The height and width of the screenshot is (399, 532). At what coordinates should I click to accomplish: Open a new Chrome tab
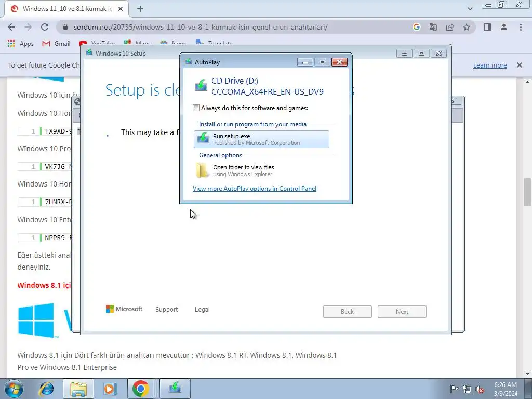click(140, 9)
